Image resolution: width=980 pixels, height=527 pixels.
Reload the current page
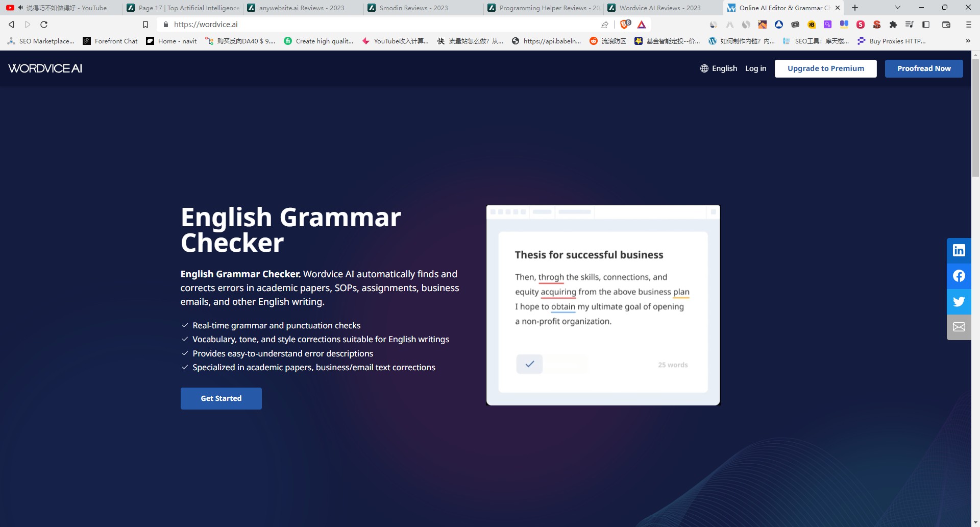[x=44, y=25]
